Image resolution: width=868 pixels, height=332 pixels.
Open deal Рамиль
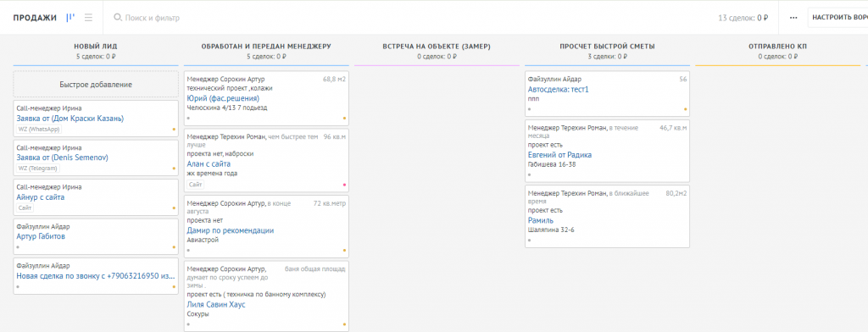point(541,220)
